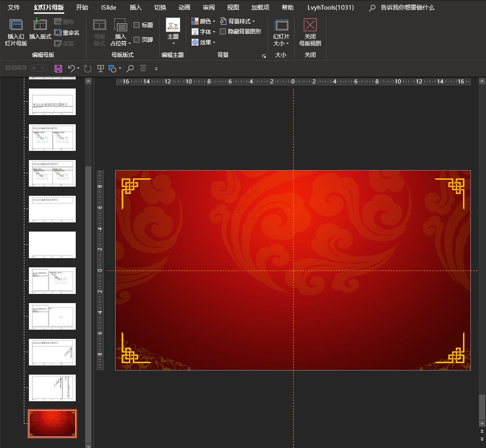486x448 pixels.
Task: Open the 颜色 dropdown
Action: pos(203,21)
